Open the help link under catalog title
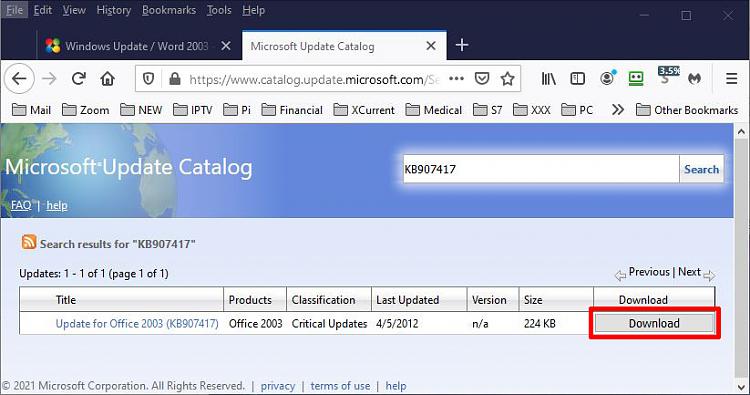750x395 pixels. (x=57, y=205)
